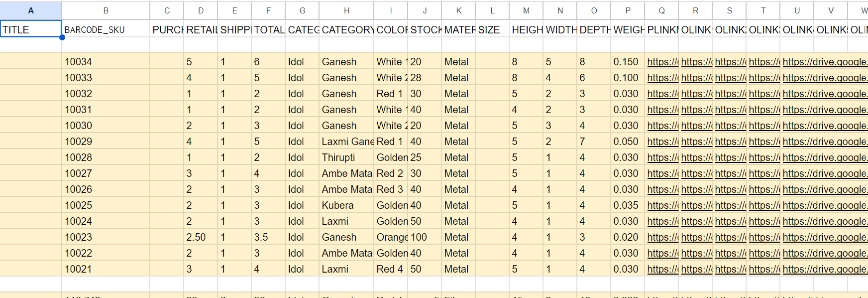Image resolution: width=868 pixels, height=298 pixels.
Task: Select the total cell showing 3.5
Action: [268, 237]
